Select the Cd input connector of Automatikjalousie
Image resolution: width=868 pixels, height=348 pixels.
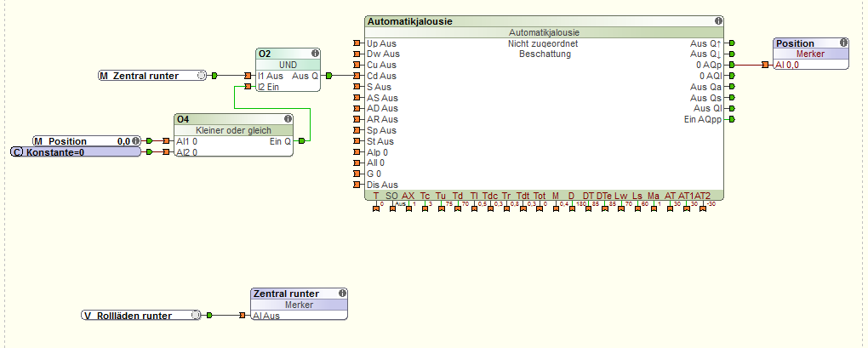[x=357, y=76]
